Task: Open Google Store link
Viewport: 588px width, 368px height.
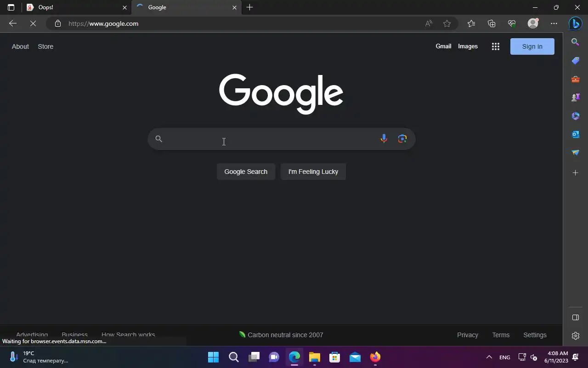Action: tap(45, 46)
